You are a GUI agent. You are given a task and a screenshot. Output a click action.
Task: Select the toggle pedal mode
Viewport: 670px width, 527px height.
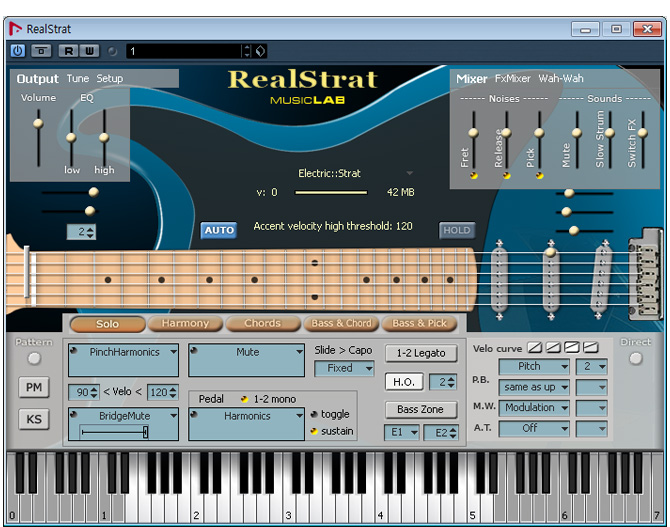314,414
